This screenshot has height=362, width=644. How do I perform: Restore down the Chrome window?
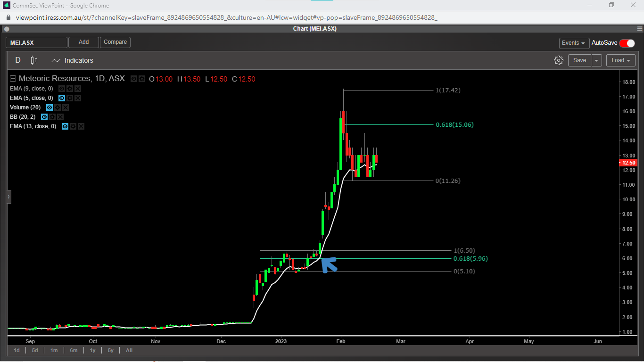pyautogui.click(x=611, y=5)
